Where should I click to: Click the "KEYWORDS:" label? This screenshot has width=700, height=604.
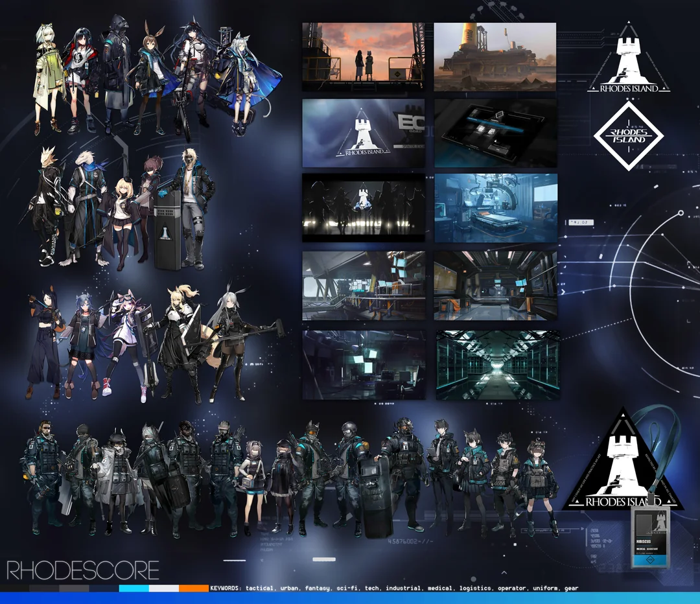tap(226, 588)
